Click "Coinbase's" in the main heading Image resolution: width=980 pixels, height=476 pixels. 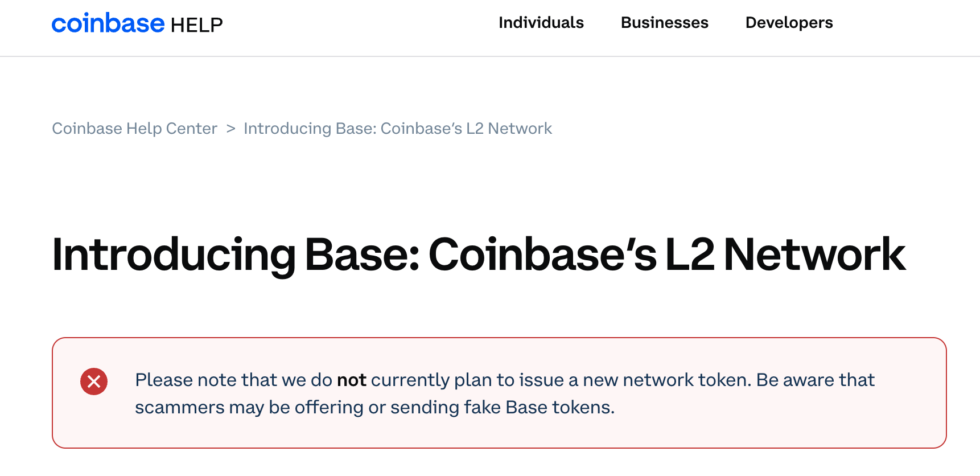tap(542, 255)
